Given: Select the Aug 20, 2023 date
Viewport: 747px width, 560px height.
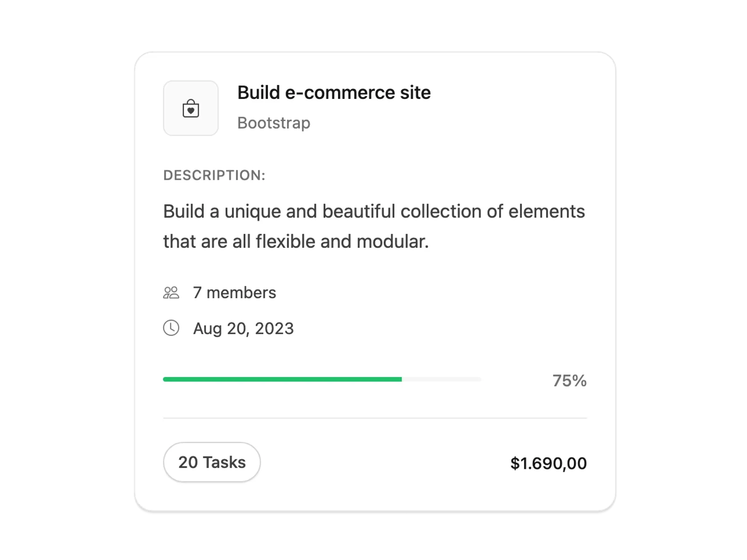Looking at the screenshot, I should (x=243, y=329).
